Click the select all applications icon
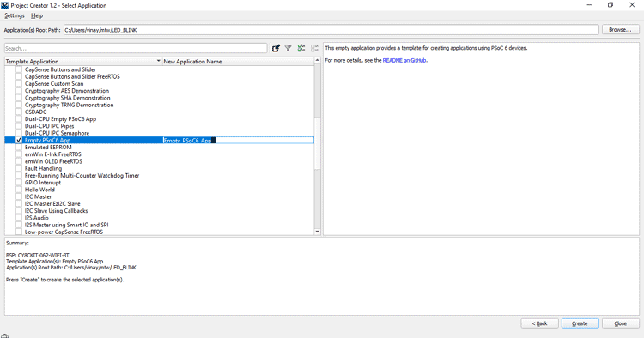 click(x=301, y=48)
